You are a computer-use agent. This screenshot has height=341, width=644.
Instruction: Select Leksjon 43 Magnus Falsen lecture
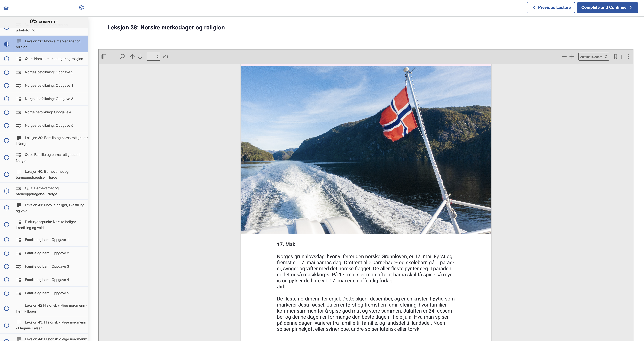[x=51, y=326]
